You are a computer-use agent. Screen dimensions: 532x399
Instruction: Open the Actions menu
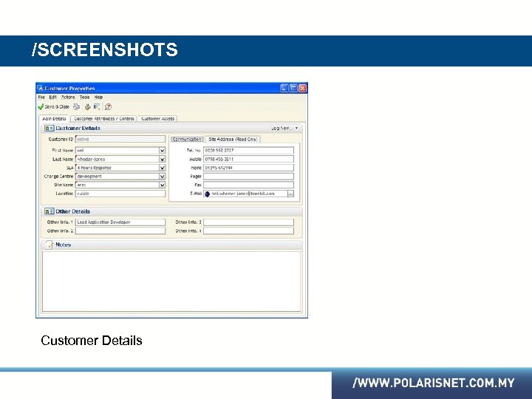tap(68, 97)
